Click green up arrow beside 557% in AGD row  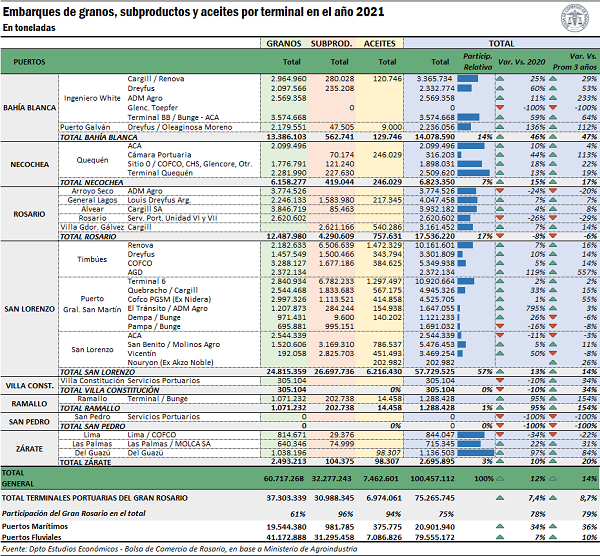pyautogui.click(x=553, y=272)
